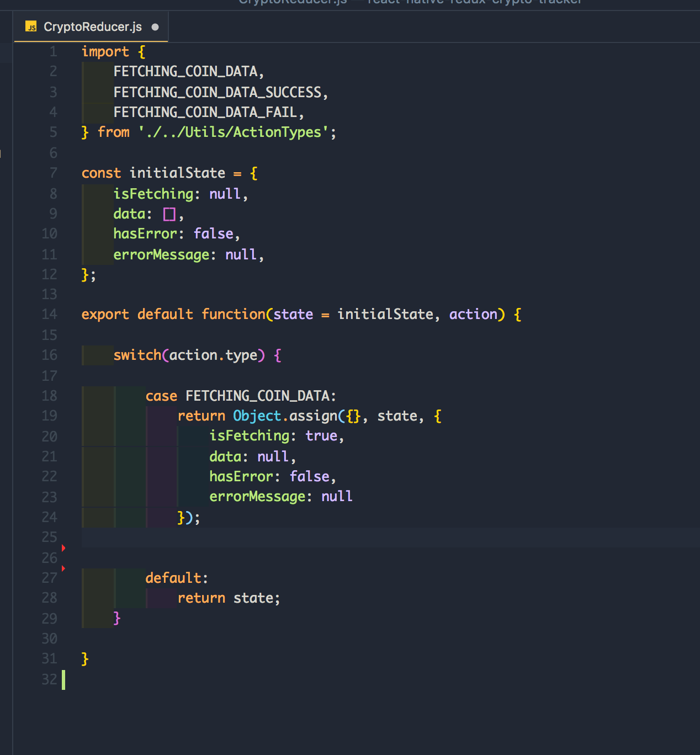This screenshot has width=700, height=755.
Task: Click the JS file type icon on the tab
Action: click(x=31, y=26)
